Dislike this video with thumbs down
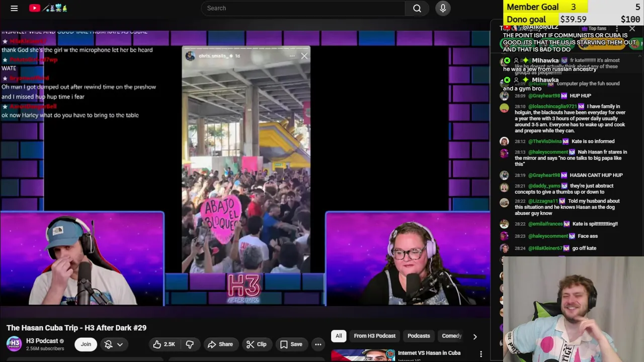The height and width of the screenshot is (362, 644). [190, 344]
